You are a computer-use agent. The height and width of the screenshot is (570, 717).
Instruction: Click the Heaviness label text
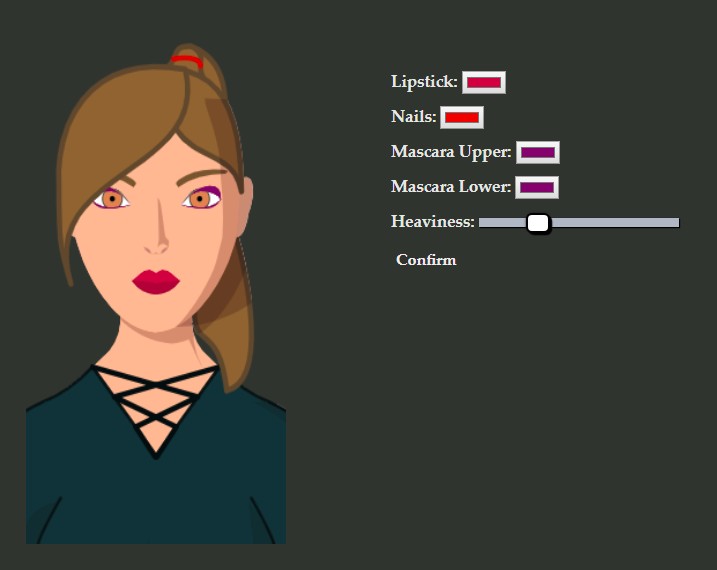432,222
